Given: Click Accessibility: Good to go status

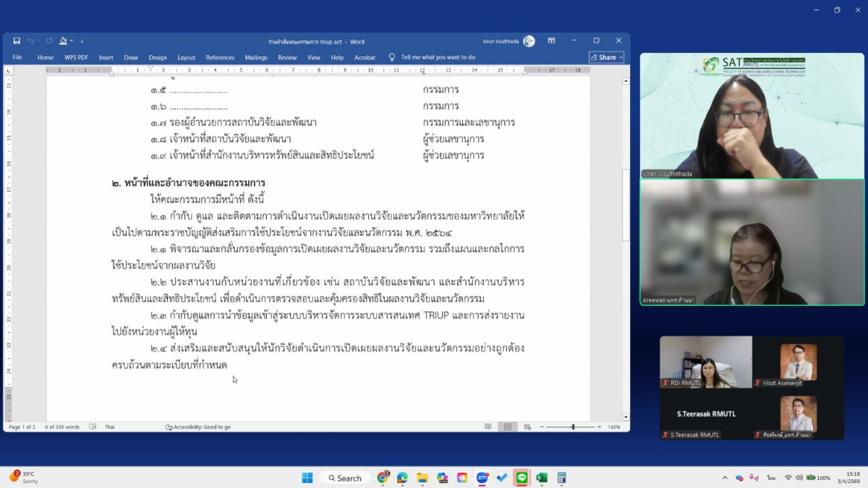Looking at the screenshot, I should pos(198,427).
